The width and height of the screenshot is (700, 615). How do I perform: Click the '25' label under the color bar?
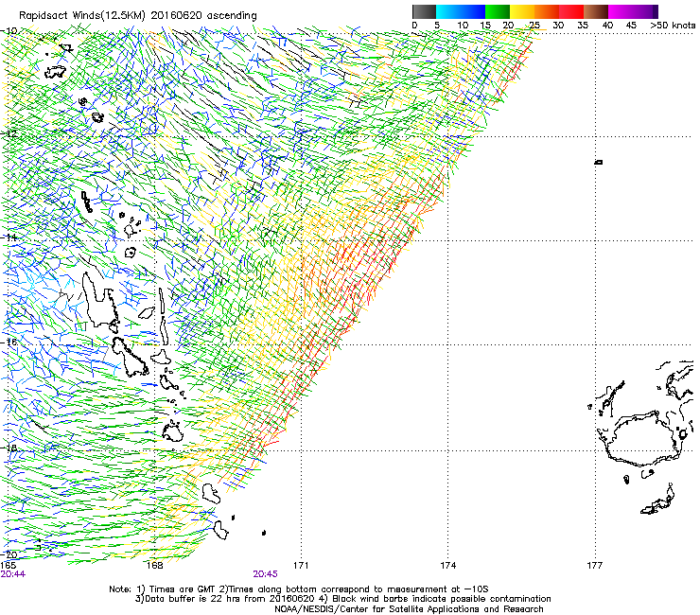(x=534, y=25)
